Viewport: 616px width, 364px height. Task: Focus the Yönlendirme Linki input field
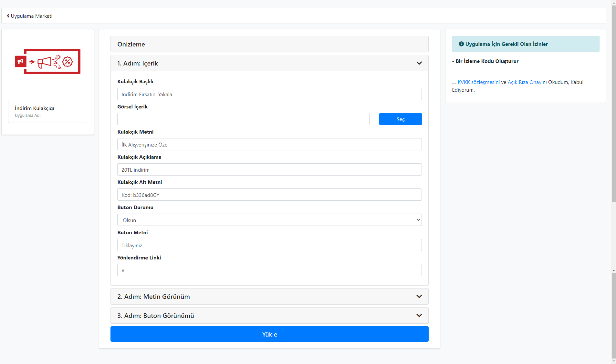pos(269,270)
